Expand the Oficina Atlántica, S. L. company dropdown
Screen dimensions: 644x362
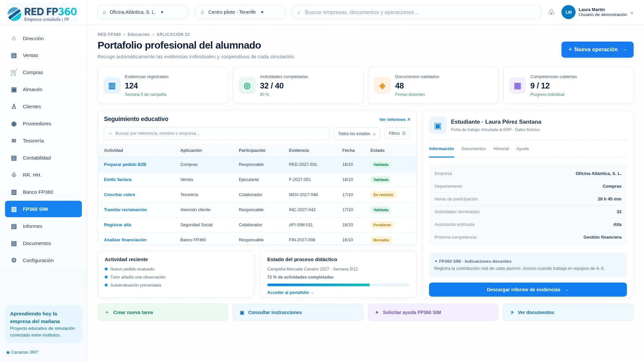[143, 12]
